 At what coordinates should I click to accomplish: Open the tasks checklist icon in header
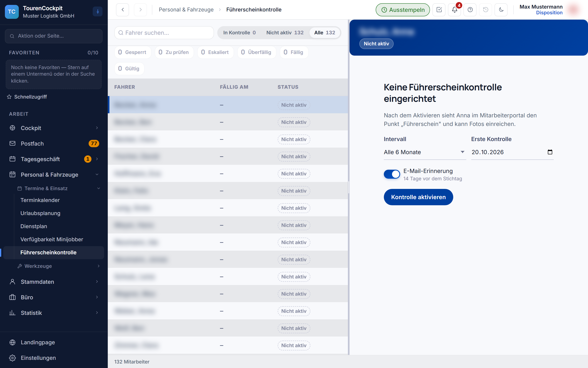pos(439,10)
